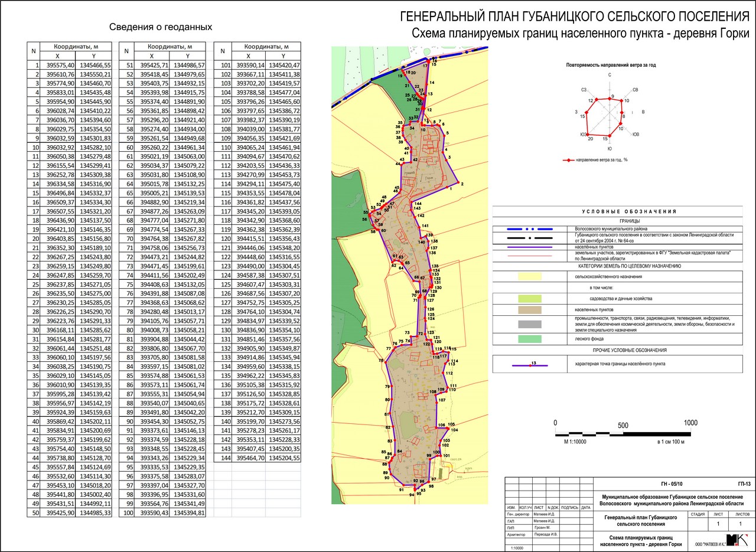Click the '1000' mark above scale bar
Screen dimensions: 756x552
click(690, 423)
